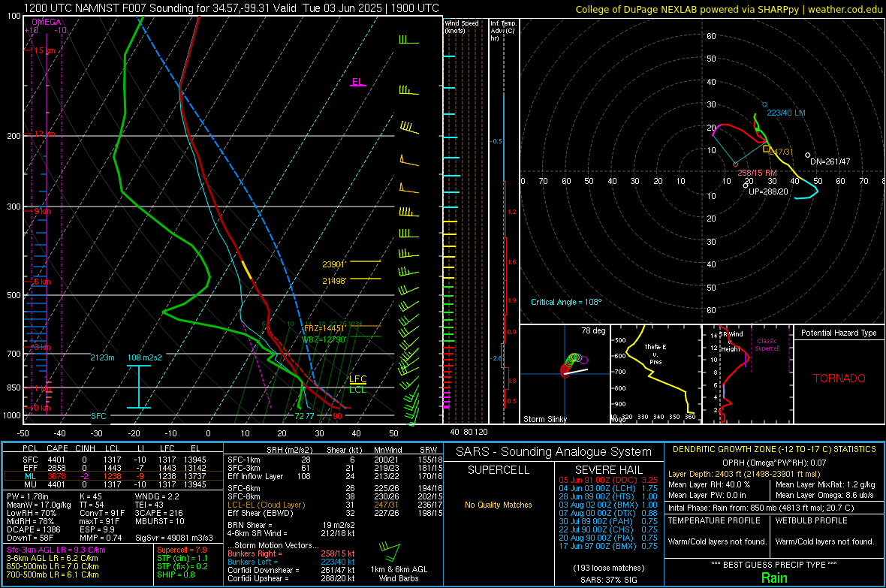
Task: Click the 108 m2s2 helicity label
Action: (145, 358)
